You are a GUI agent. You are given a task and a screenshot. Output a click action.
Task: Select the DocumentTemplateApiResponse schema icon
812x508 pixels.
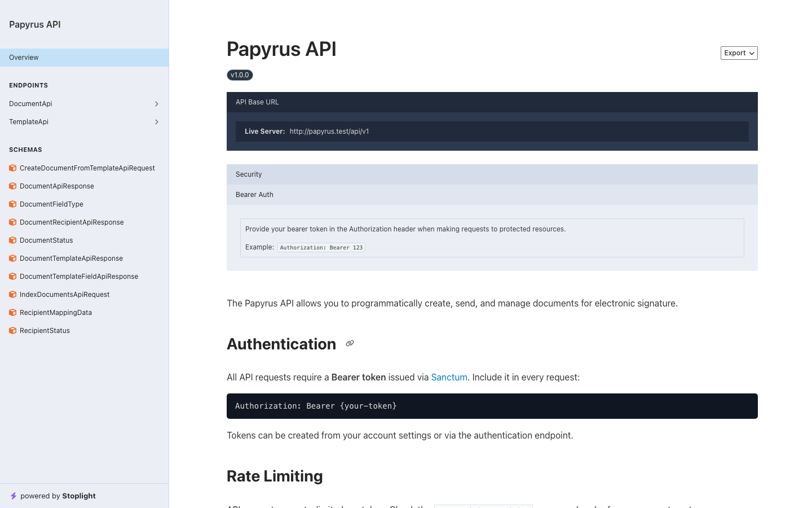point(12,258)
